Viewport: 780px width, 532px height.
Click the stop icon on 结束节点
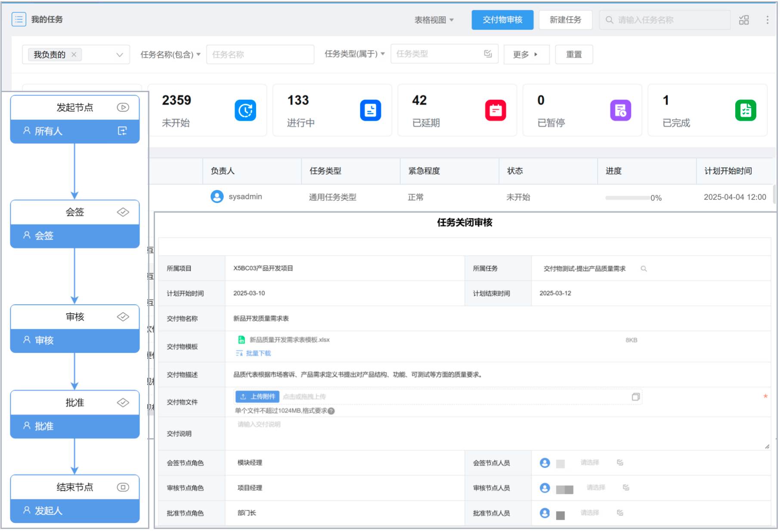[x=123, y=487]
